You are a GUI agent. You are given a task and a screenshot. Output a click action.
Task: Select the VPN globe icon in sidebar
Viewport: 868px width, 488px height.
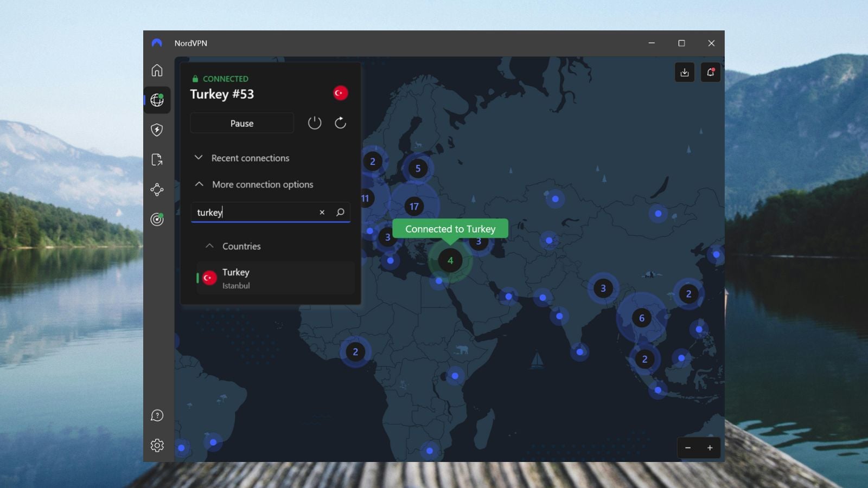[157, 100]
